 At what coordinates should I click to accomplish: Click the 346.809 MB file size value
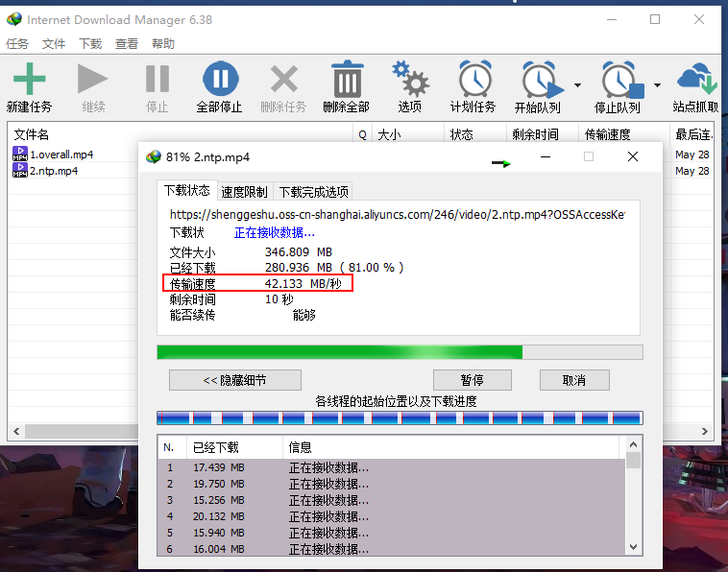click(x=299, y=251)
